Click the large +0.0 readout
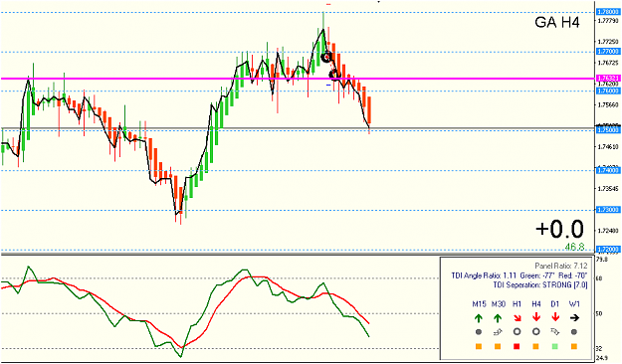The image size is (622, 364). [559, 229]
